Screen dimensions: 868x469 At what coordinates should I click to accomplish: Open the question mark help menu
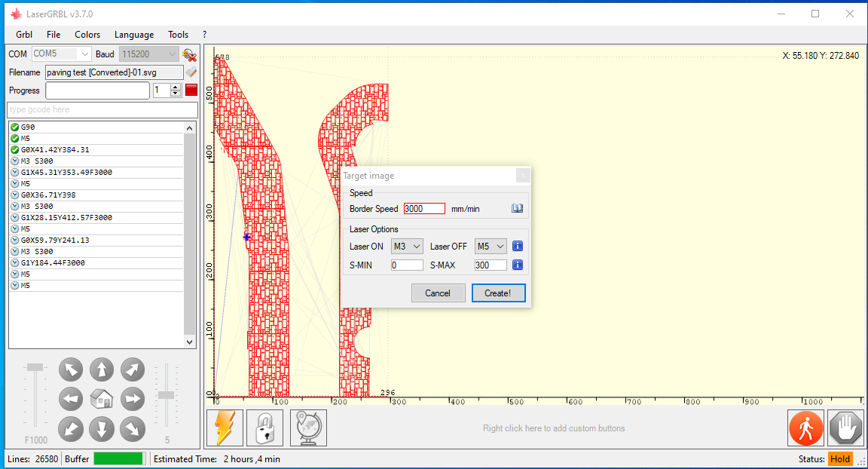click(x=204, y=35)
